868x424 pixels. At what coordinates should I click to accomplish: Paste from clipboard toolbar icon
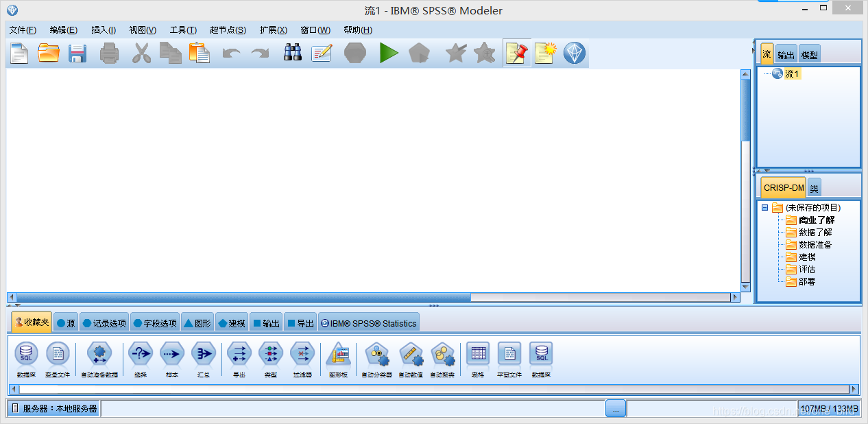pyautogui.click(x=199, y=53)
